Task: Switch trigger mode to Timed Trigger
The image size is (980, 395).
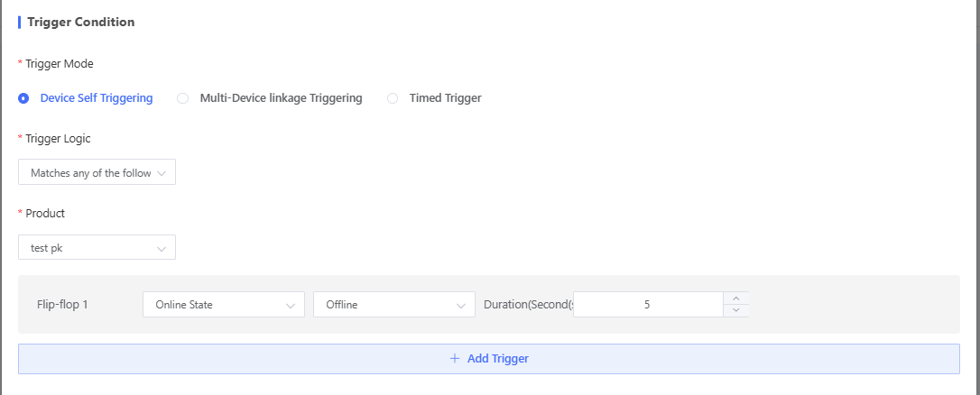Action: tap(393, 98)
